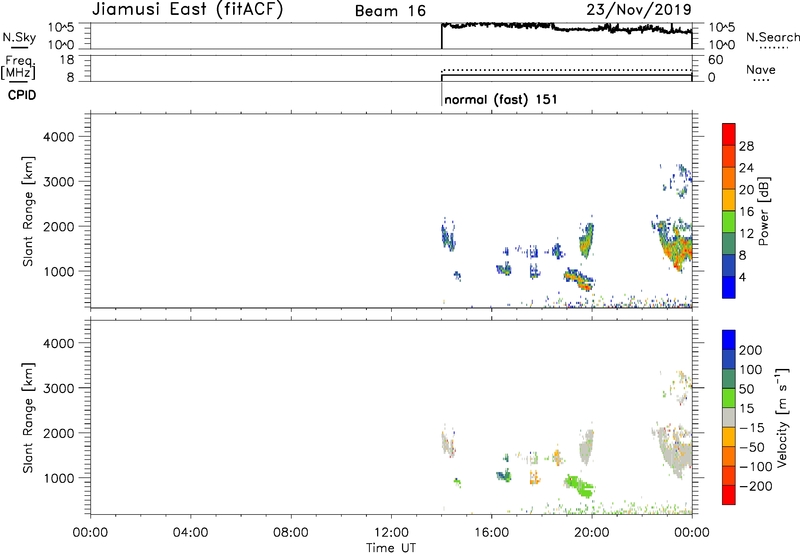800x554 pixels.
Task: Click the yellow Velocity segment between -15 and -50
Action: tap(729, 437)
